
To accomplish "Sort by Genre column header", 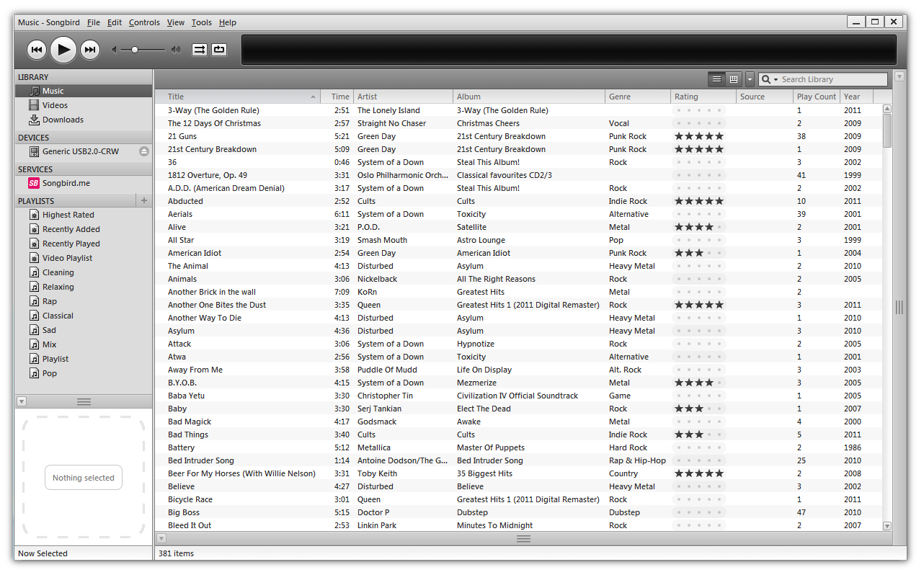I will (x=638, y=97).
